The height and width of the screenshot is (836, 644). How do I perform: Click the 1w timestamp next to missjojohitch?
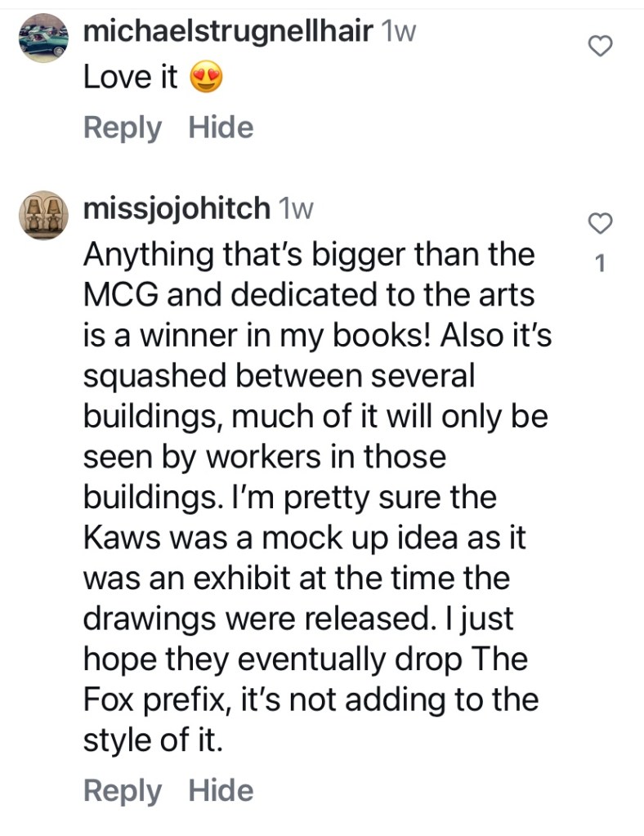click(296, 208)
